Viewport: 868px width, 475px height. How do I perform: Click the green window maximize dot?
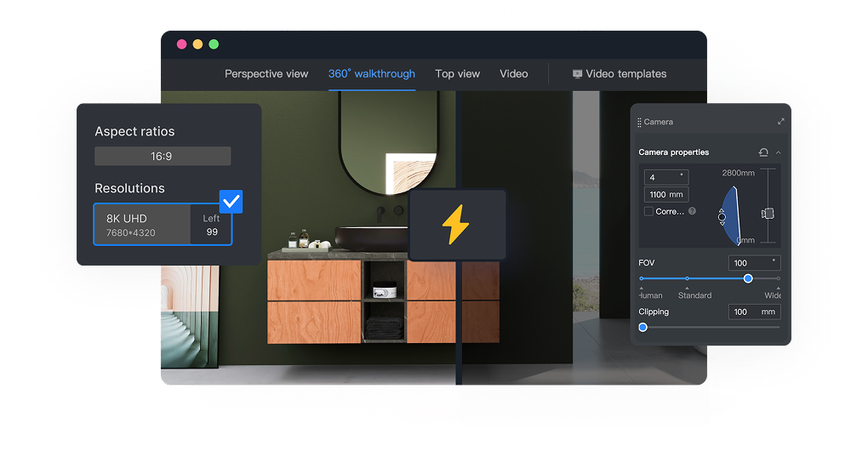[x=214, y=44]
